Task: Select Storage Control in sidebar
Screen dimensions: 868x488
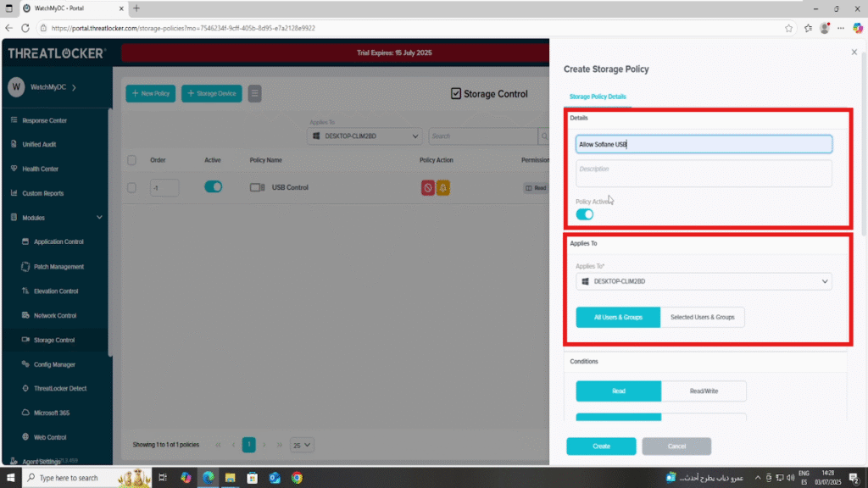Action: tap(53, 341)
